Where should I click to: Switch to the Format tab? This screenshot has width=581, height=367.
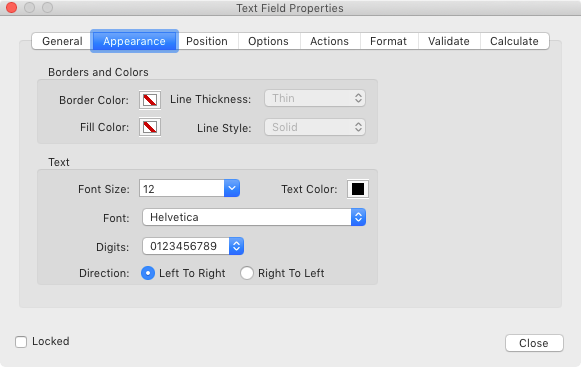[388, 41]
